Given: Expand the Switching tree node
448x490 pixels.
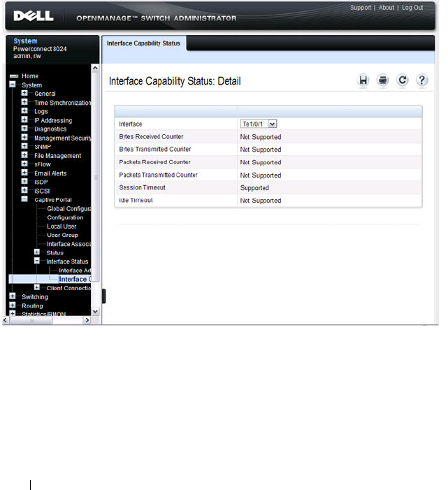Looking at the screenshot, I should [x=13, y=296].
